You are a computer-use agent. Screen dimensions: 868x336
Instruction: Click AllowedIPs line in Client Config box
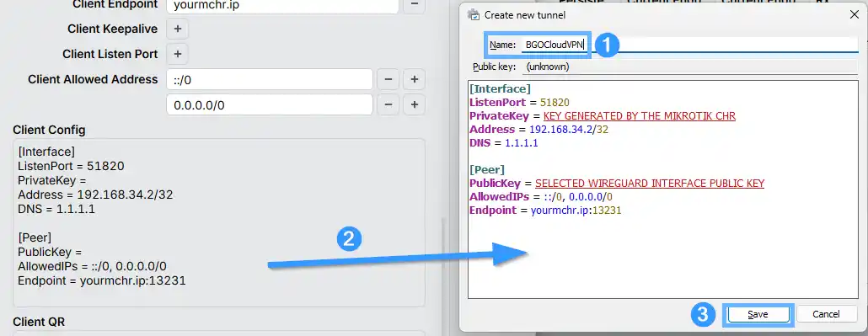(92, 266)
